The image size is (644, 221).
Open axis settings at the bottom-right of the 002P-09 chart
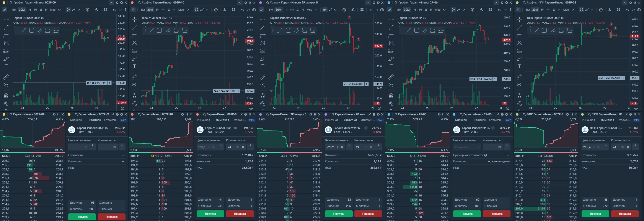(122, 108)
